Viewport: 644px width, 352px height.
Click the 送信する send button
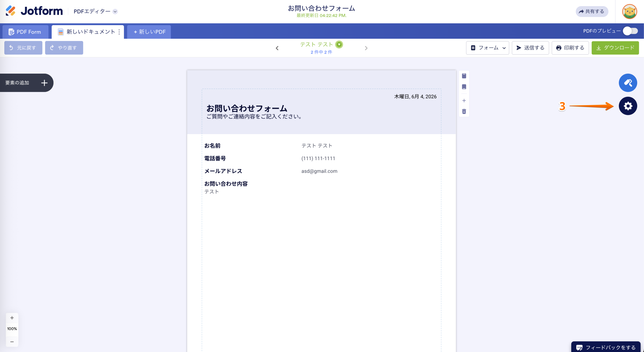530,48
